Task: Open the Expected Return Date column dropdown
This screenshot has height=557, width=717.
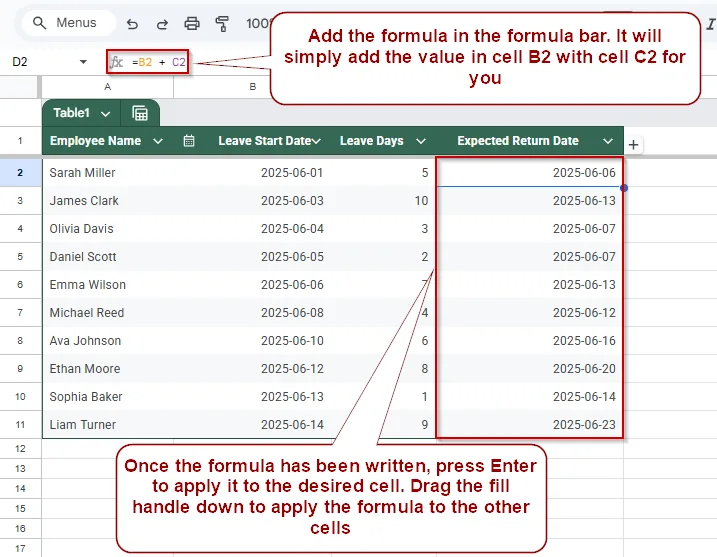Action: 608,141
